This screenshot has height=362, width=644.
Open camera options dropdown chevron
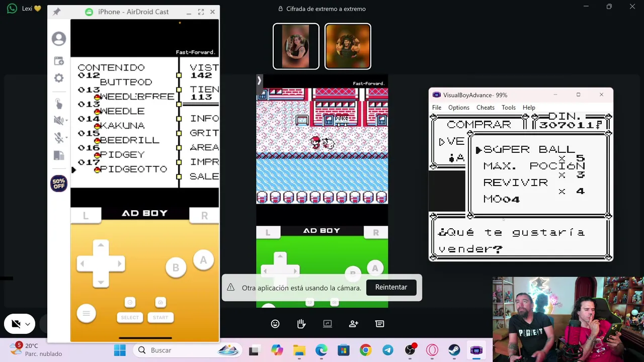[28, 324]
